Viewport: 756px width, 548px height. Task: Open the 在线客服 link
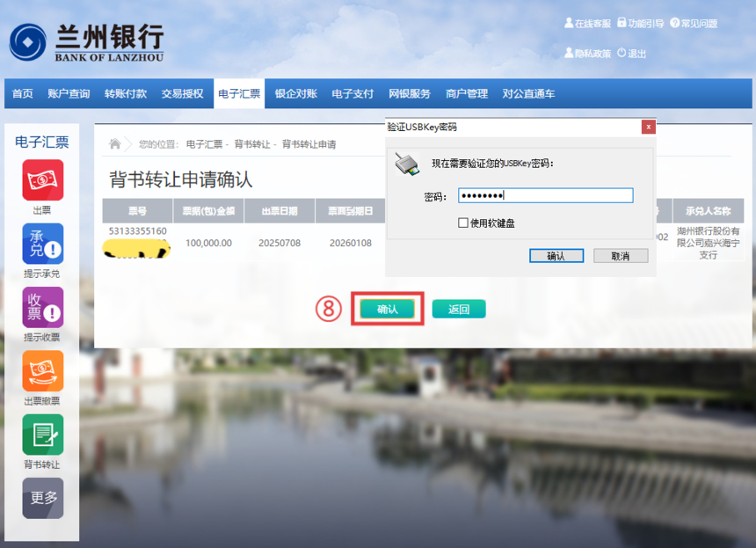[588, 23]
